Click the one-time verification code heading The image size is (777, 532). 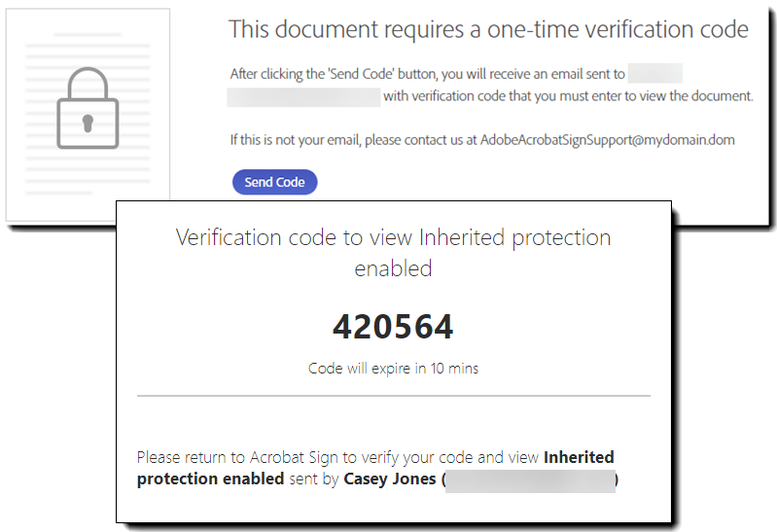(x=488, y=29)
